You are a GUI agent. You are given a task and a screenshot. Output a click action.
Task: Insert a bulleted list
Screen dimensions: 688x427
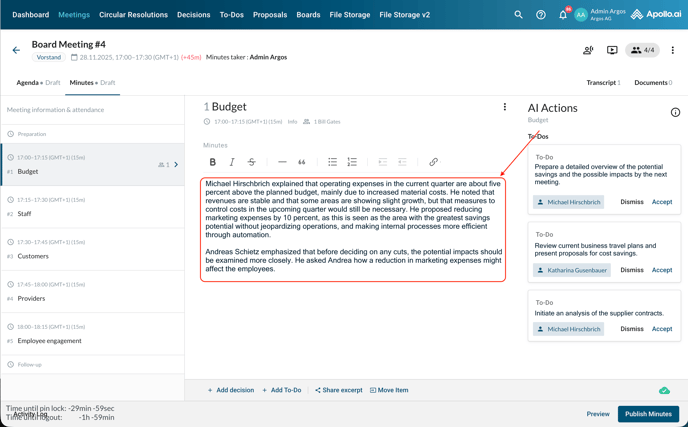pos(332,162)
